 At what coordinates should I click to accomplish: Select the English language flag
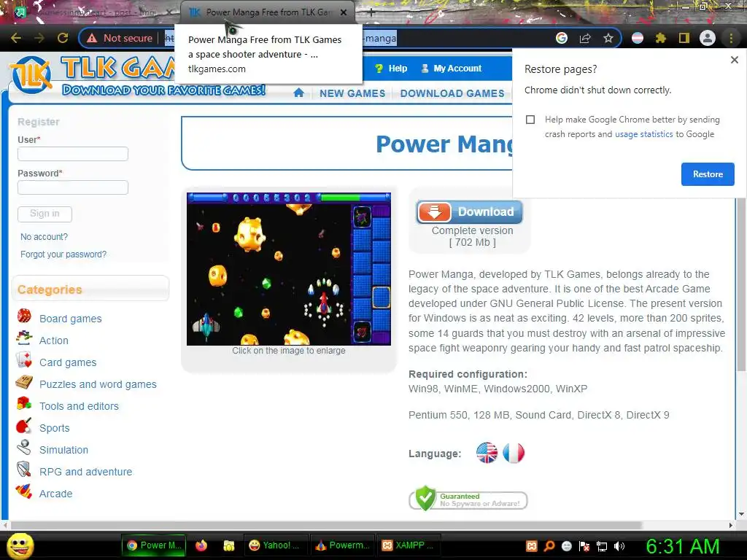(x=487, y=453)
